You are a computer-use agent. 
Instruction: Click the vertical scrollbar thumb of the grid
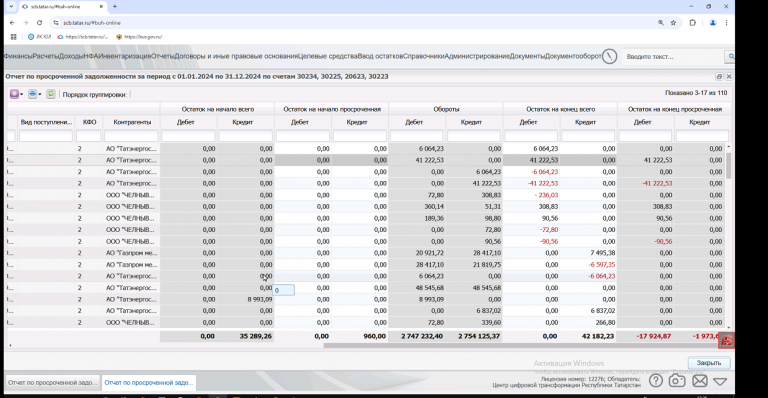point(728,165)
